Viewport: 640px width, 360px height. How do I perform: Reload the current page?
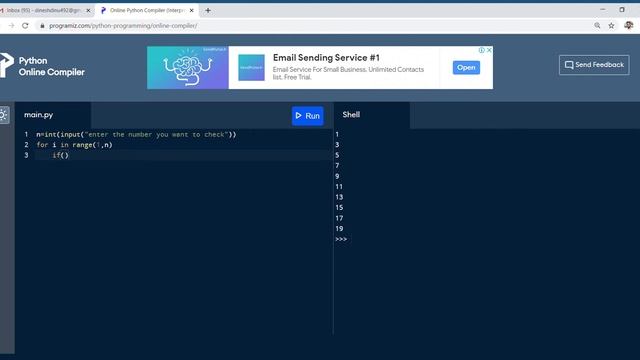pos(25,26)
